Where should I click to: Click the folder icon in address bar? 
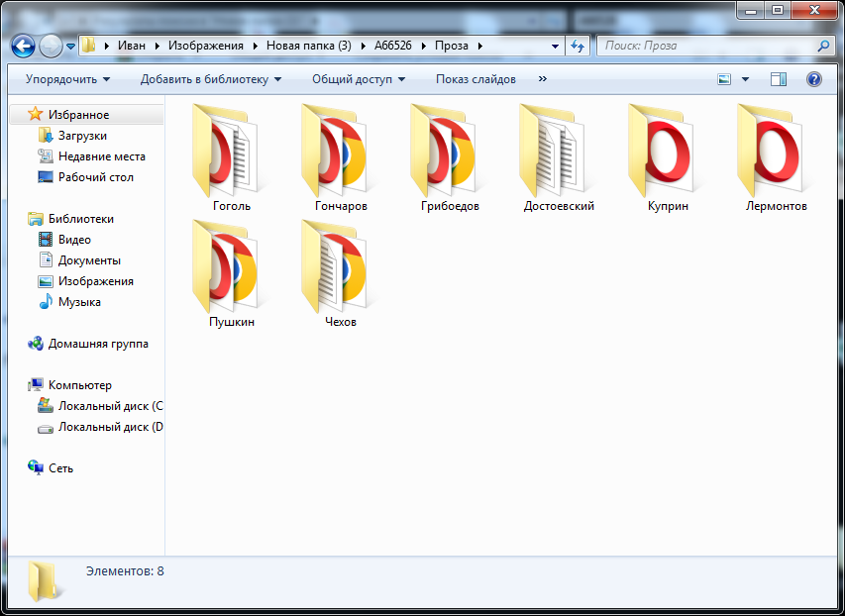(89, 46)
